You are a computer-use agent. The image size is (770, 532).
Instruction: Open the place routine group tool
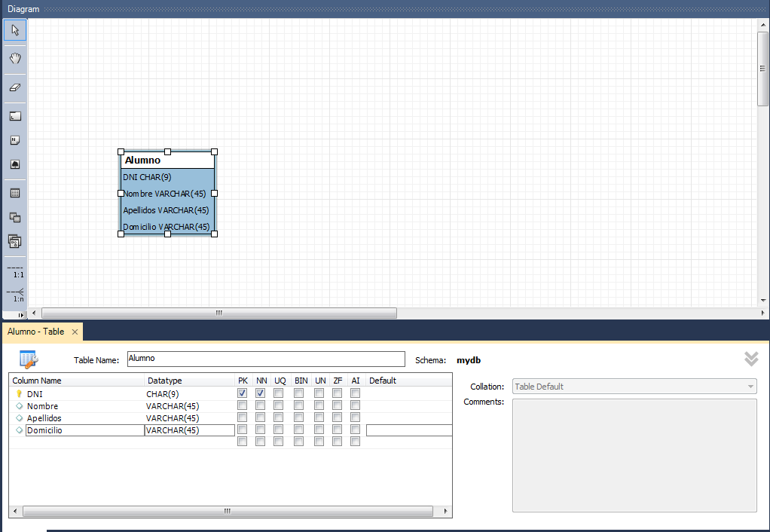click(14, 241)
